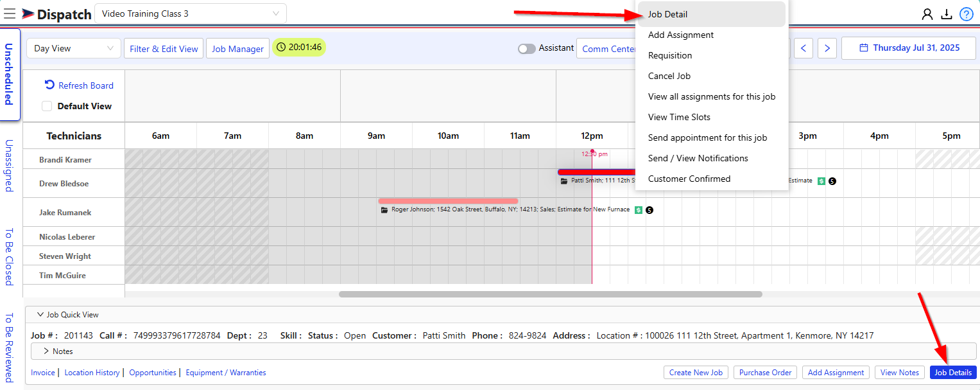Click the horizontal schedule scrollbar
The width and height of the screenshot is (980, 390).
pyautogui.click(x=551, y=294)
